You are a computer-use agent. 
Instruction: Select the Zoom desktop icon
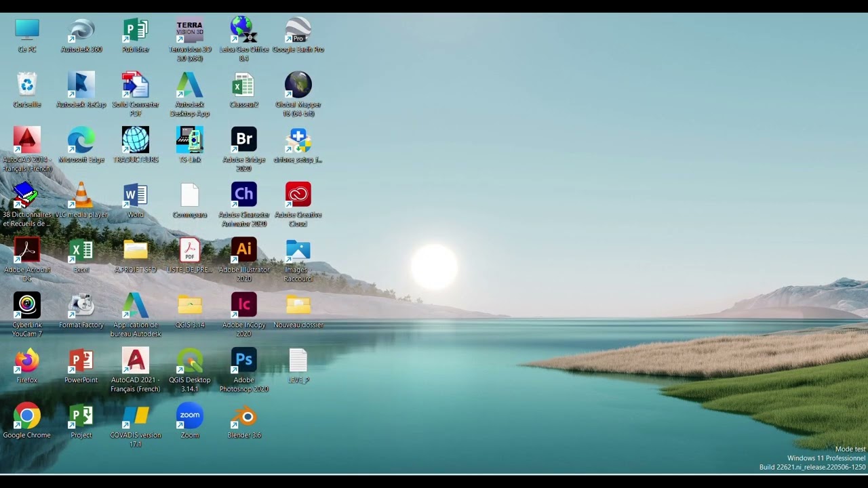point(190,415)
